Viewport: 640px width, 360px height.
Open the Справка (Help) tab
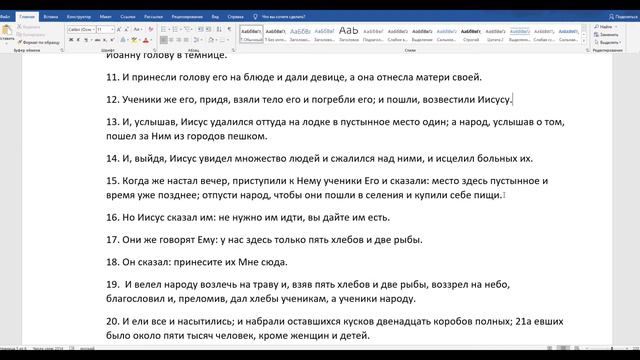pos(236,17)
